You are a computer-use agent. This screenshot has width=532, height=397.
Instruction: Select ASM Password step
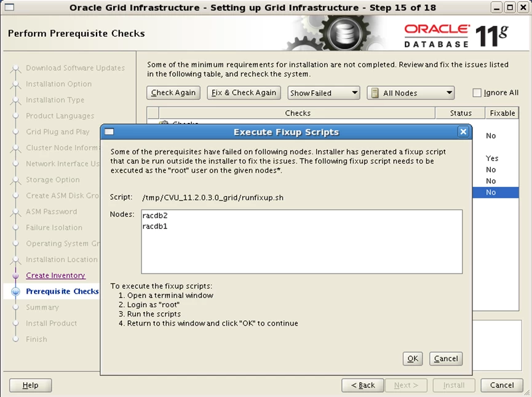52,211
